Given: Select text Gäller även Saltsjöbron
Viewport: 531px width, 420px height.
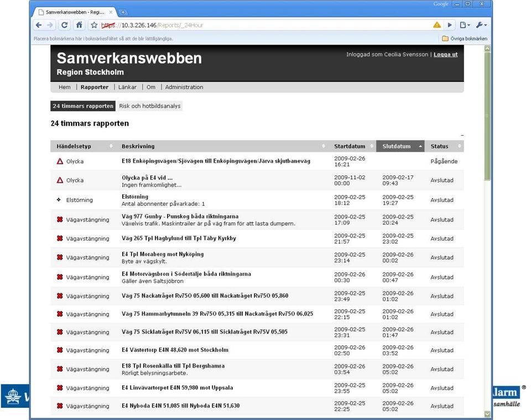Looking at the screenshot, I should (x=153, y=281).
